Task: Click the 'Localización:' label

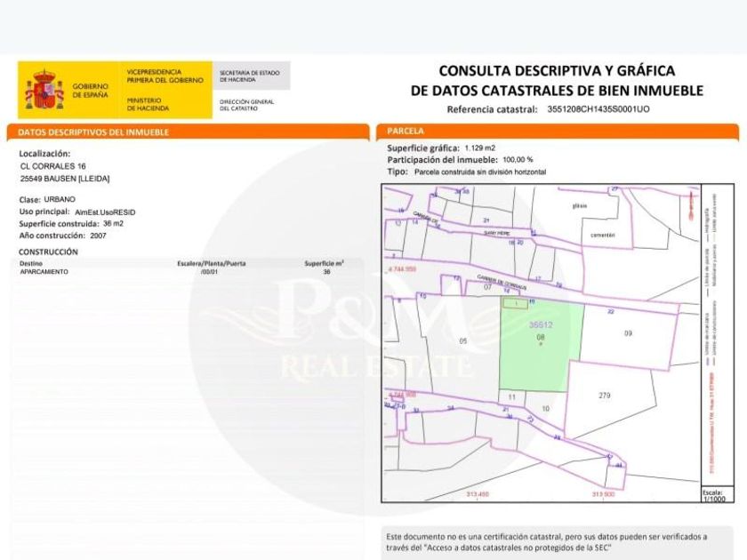Action: [44, 154]
